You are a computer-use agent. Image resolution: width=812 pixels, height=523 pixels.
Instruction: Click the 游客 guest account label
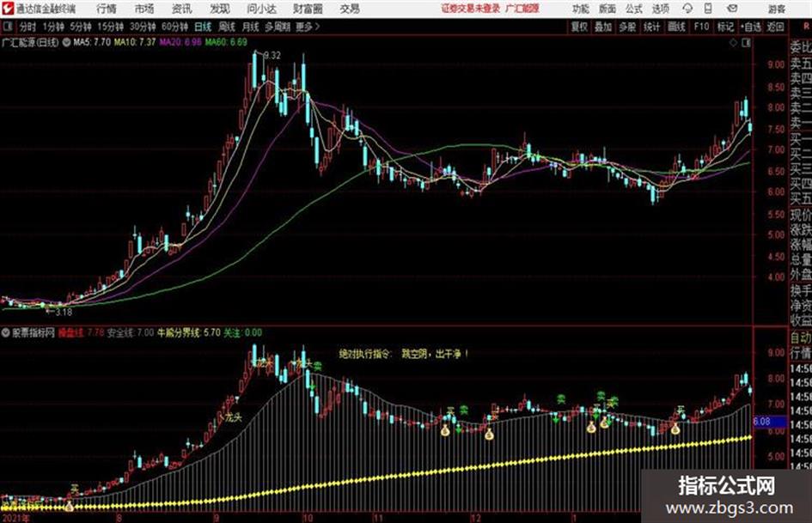click(x=776, y=9)
